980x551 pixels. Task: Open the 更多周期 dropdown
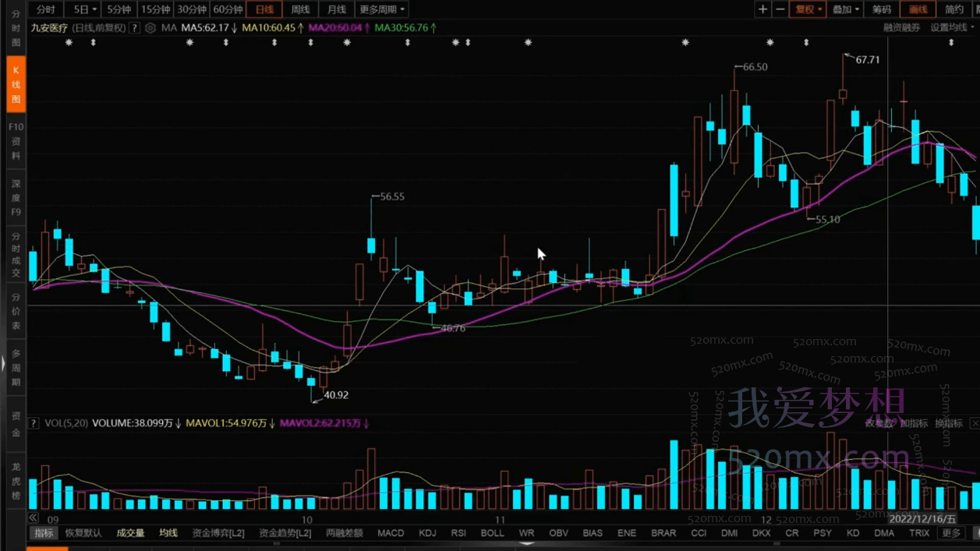pos(381,9)
